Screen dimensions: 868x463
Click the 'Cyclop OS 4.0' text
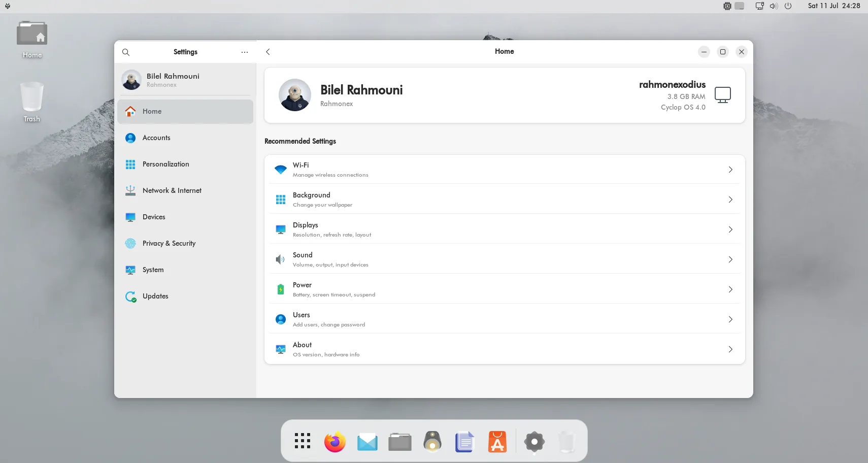(x=683, y=107)
